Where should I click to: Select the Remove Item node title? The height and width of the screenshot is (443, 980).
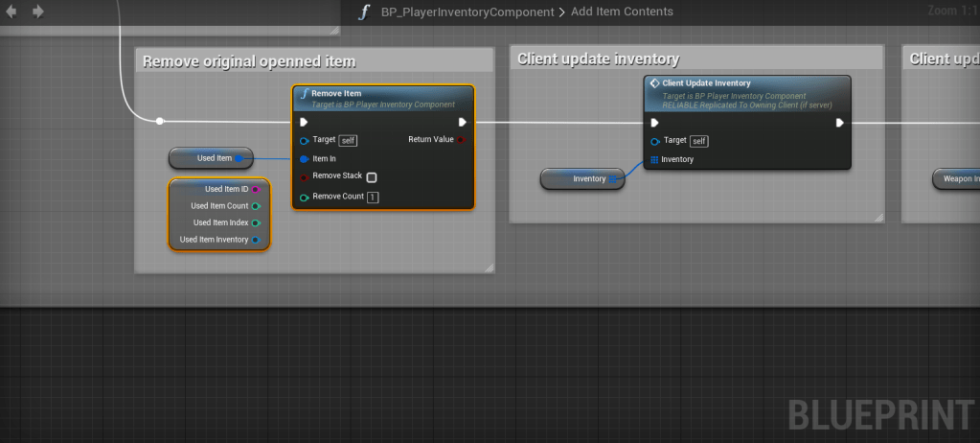(x=336, y=93)
